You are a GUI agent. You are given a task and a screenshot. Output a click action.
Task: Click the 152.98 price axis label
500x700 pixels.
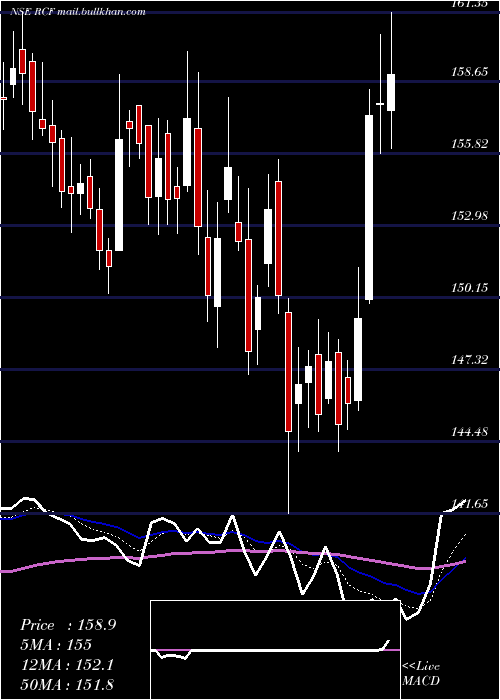[468, 216]
